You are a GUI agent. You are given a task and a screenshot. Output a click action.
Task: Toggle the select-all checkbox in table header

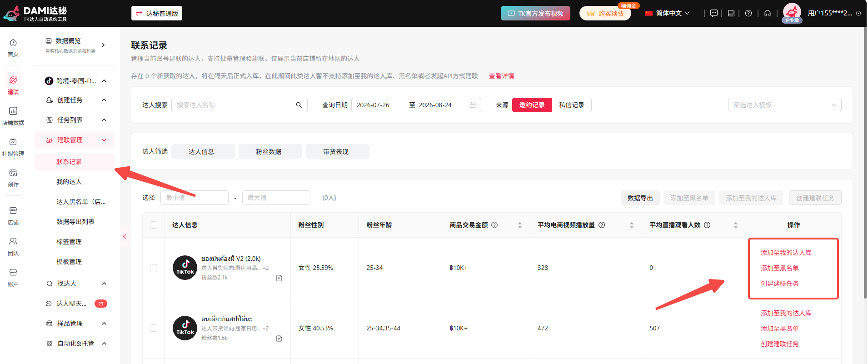tap(154, 225)
